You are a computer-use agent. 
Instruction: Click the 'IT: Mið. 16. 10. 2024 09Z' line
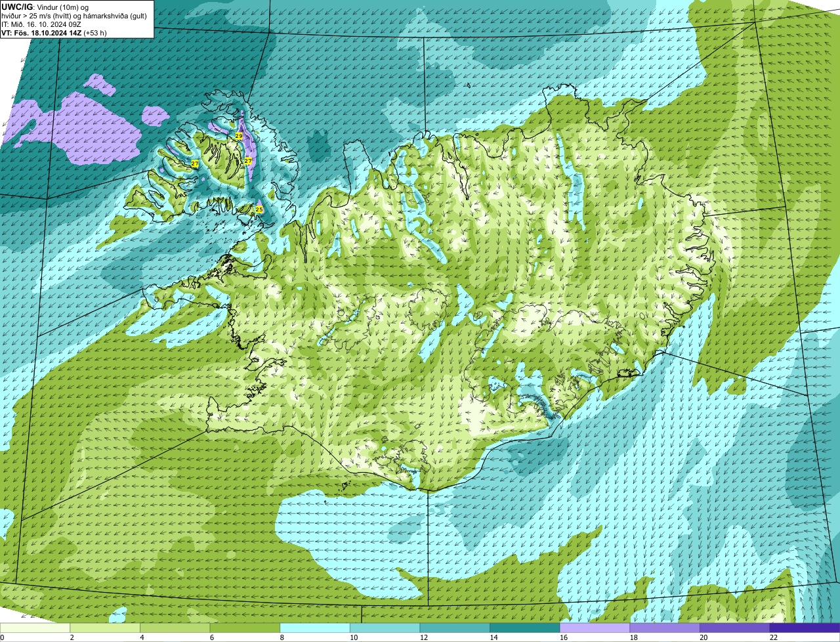[x=42, y=24]
